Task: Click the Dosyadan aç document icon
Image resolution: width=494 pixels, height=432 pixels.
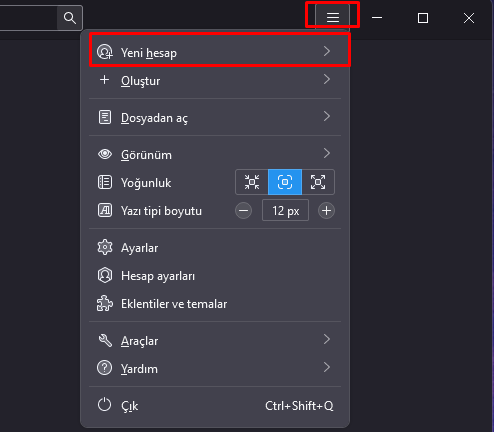Action: 105,117
